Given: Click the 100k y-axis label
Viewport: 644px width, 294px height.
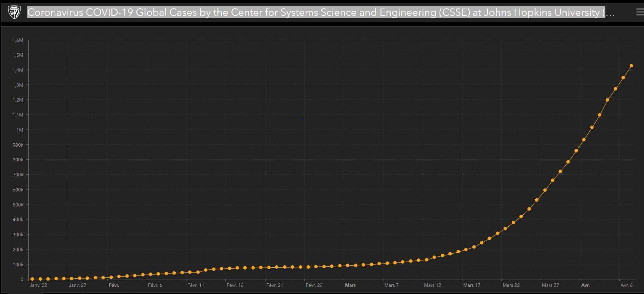Looking at the screenshot, I should click(x=18, y=265).
